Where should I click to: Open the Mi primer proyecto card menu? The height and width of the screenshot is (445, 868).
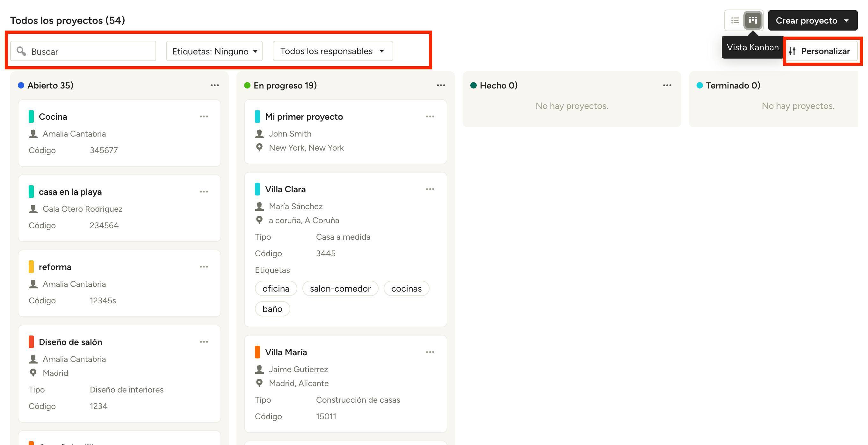[x=430, y=117]
